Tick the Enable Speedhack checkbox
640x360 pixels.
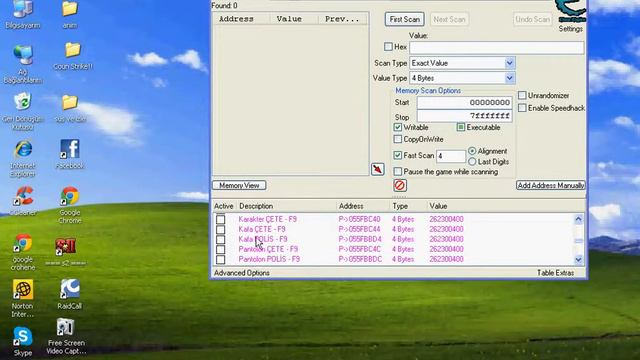click(x=522, y=108)
